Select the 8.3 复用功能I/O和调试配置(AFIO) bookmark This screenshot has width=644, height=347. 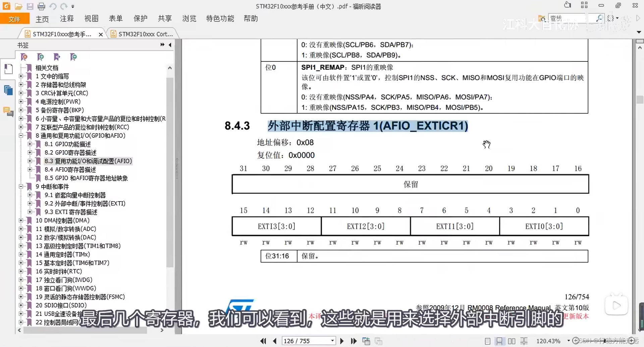88,161
